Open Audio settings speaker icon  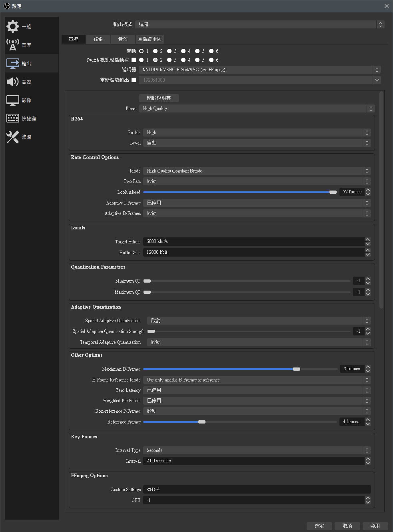tap(13, 82)
